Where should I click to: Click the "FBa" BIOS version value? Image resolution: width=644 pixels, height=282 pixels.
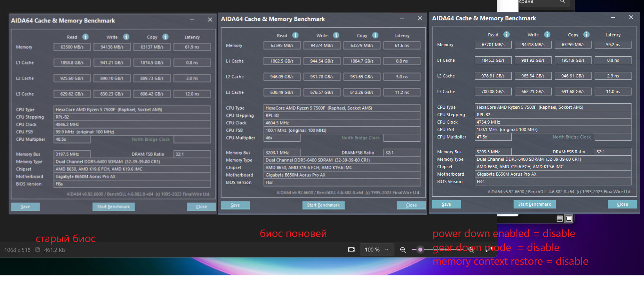pos(132,184)
